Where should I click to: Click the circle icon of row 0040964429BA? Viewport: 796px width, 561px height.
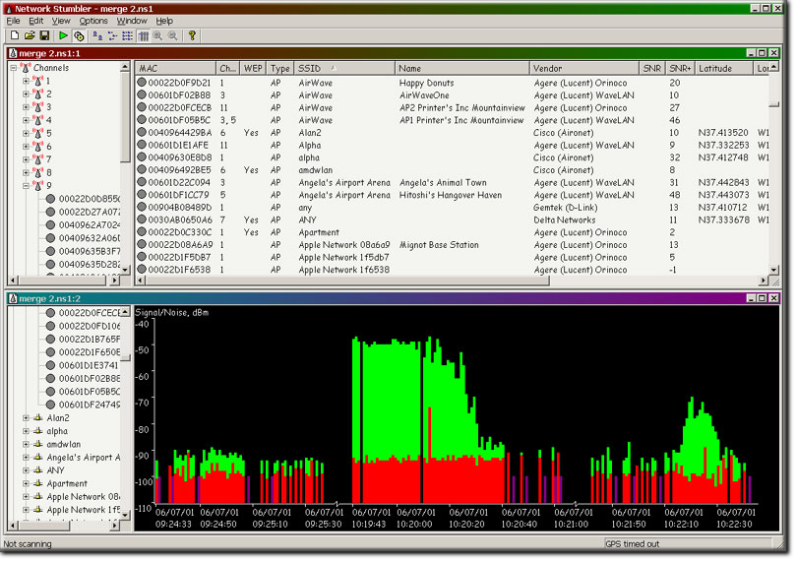[x=142, y=132]
